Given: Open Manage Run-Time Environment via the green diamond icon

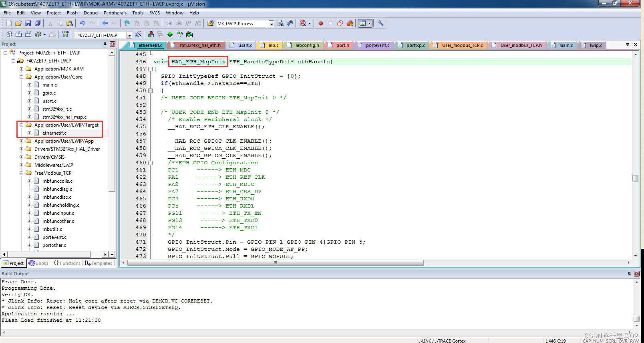Looking at the screenshot, I should [170, 34].
